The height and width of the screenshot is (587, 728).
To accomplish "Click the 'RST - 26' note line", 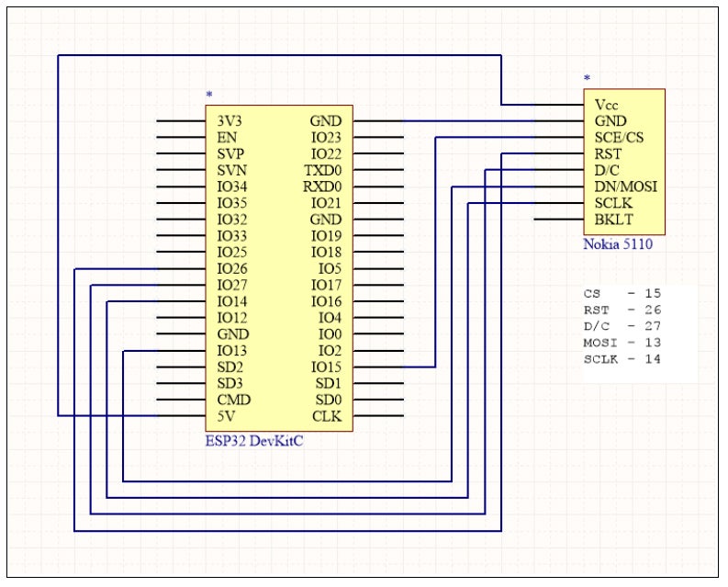I will 622,310.
